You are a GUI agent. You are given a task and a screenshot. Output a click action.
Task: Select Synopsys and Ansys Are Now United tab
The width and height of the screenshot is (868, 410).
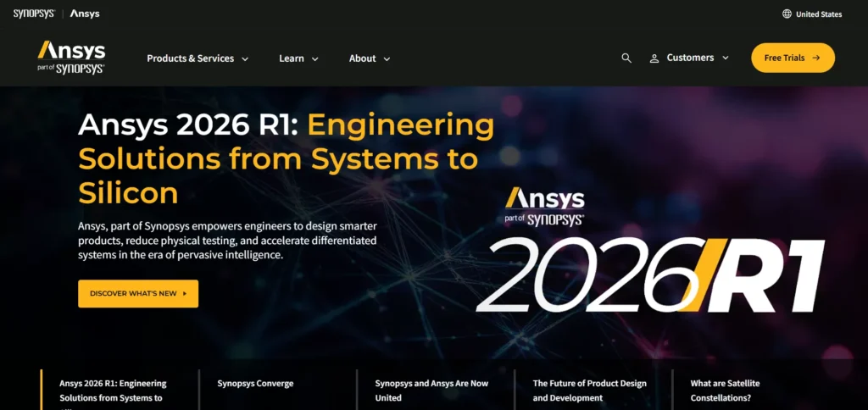(x=431, y=390)
